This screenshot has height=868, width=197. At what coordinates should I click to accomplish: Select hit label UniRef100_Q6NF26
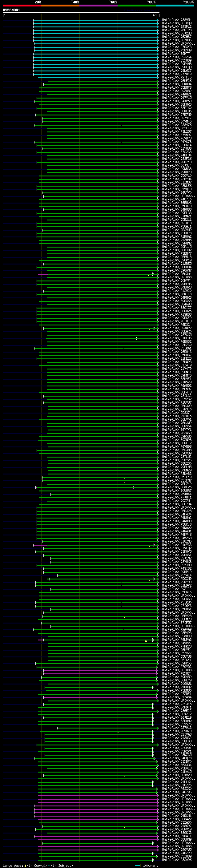176,81
